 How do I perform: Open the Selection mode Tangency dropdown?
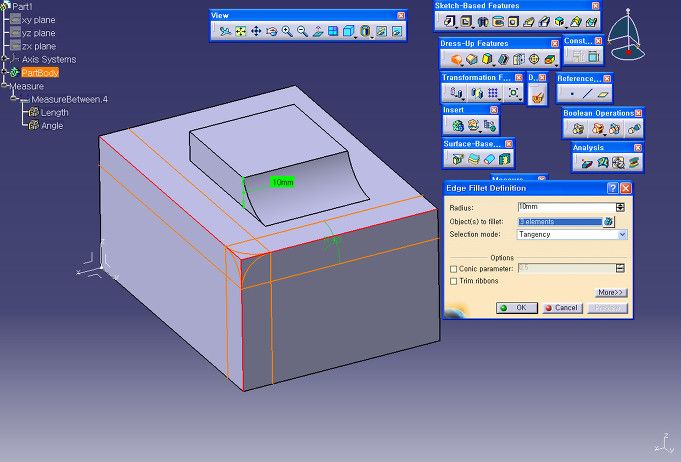(x=622, y=234)
